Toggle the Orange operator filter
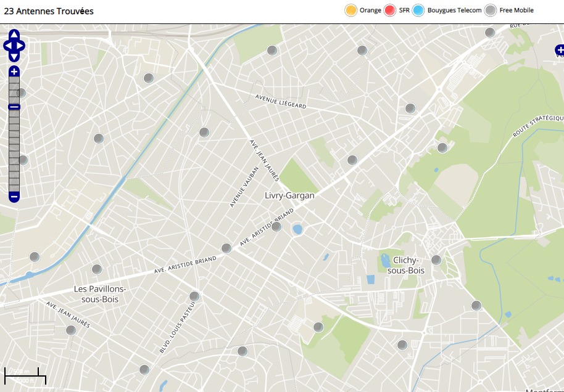This screenshot has width=564, height=392. (x=351, y=10)
